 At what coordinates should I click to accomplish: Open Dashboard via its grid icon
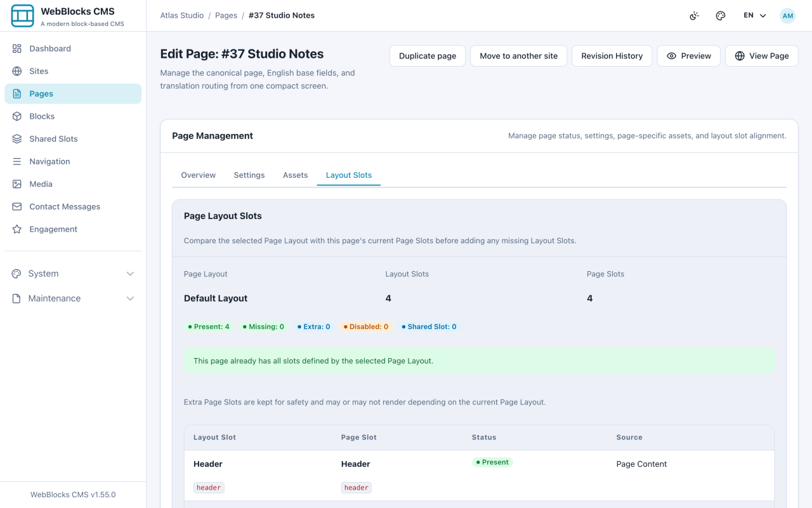(x=17, y=49)
